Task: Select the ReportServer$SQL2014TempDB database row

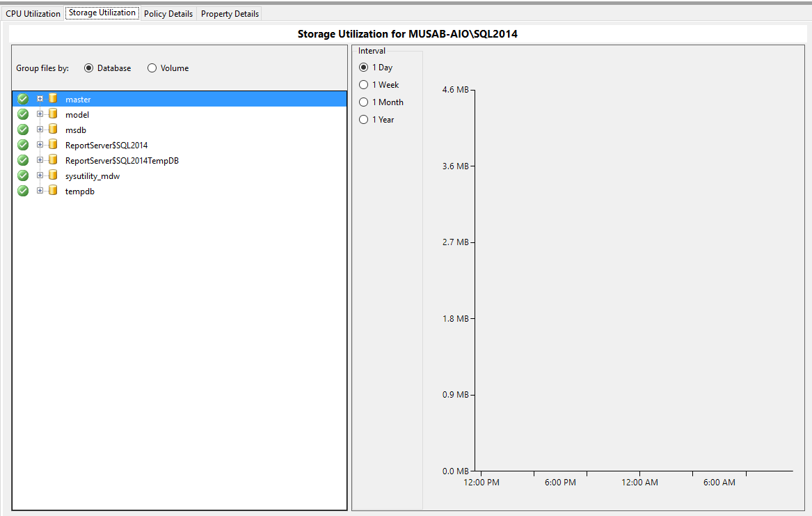Action: pyautogui.click(x=180, y=161)
